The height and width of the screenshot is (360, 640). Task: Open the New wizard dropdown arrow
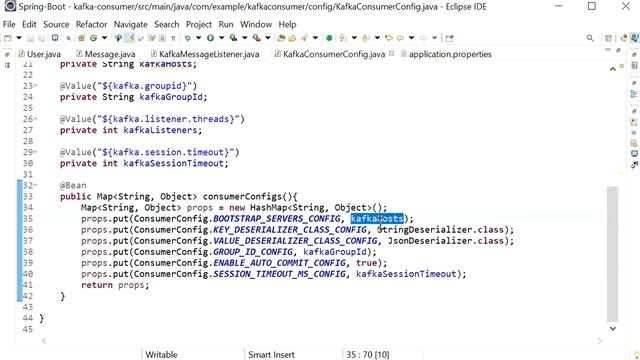(x=19, y=38)
